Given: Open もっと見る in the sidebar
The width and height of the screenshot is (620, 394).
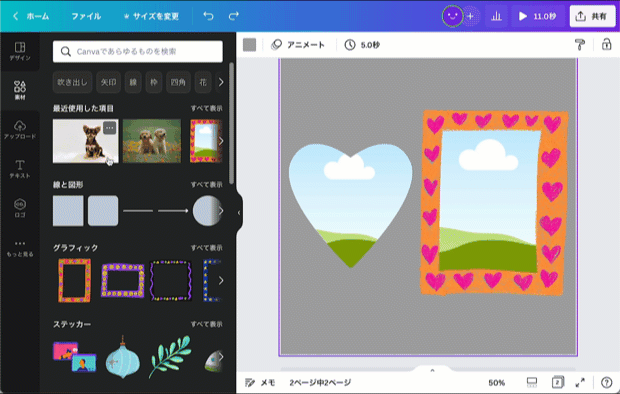Looking at the screenshot, I should pyautogui.click(x=20, y=248).
